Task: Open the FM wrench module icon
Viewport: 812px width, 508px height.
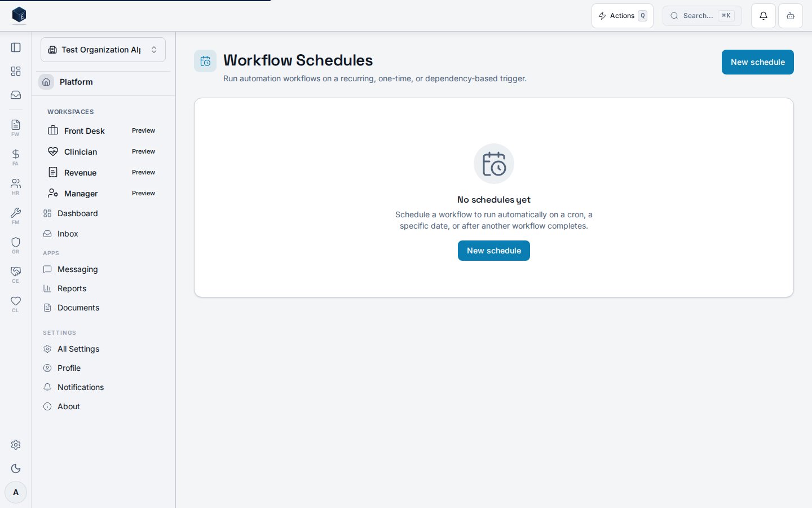Action: click(16, 216)
